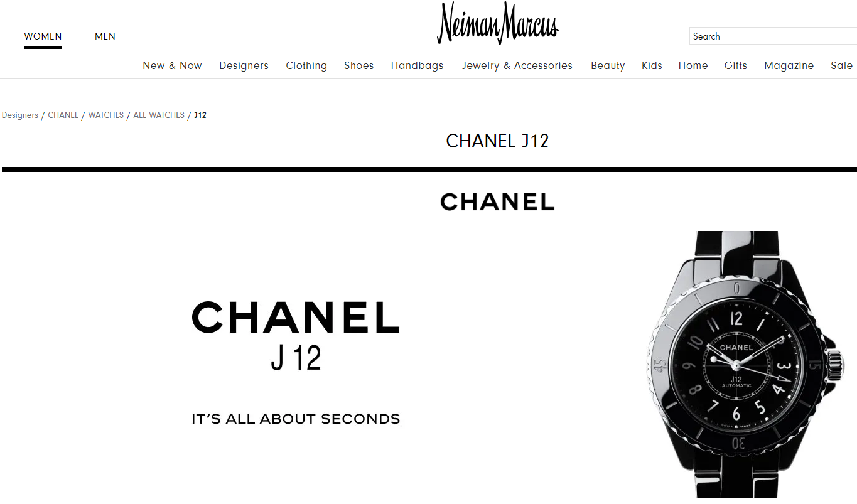Screen dimensions: 857x504
Task: Click the black J12 watch image
Action: click(743, 365)
